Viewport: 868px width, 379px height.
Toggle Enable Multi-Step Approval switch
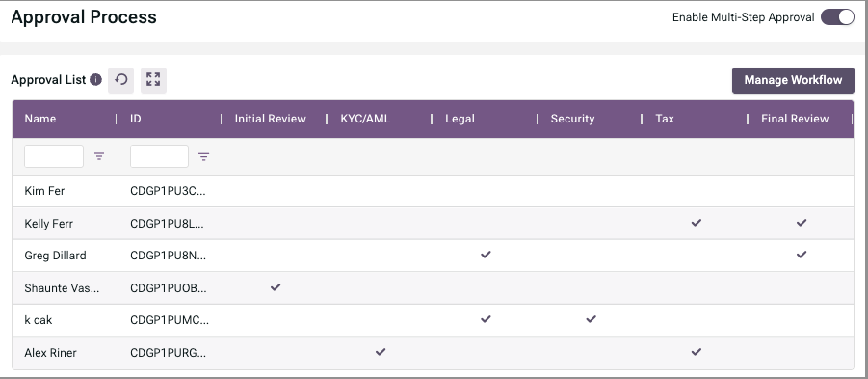[x=837, y=17]
